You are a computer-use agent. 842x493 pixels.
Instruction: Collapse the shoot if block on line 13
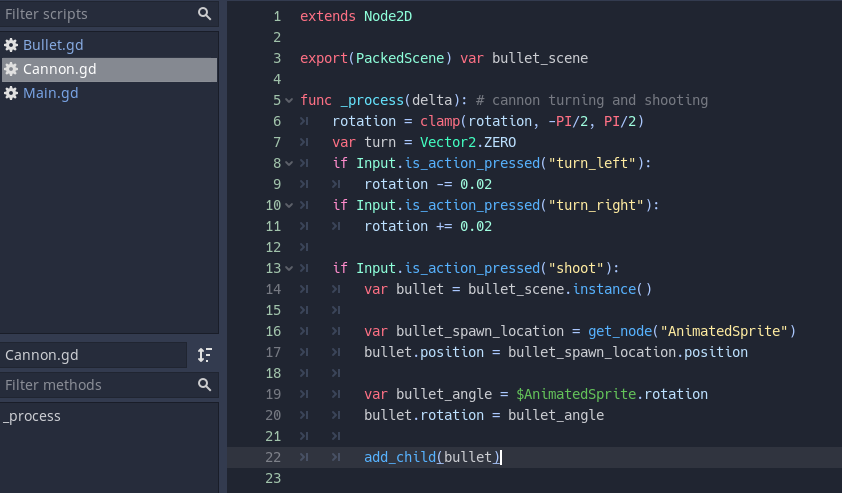click(x=289, y=268)
